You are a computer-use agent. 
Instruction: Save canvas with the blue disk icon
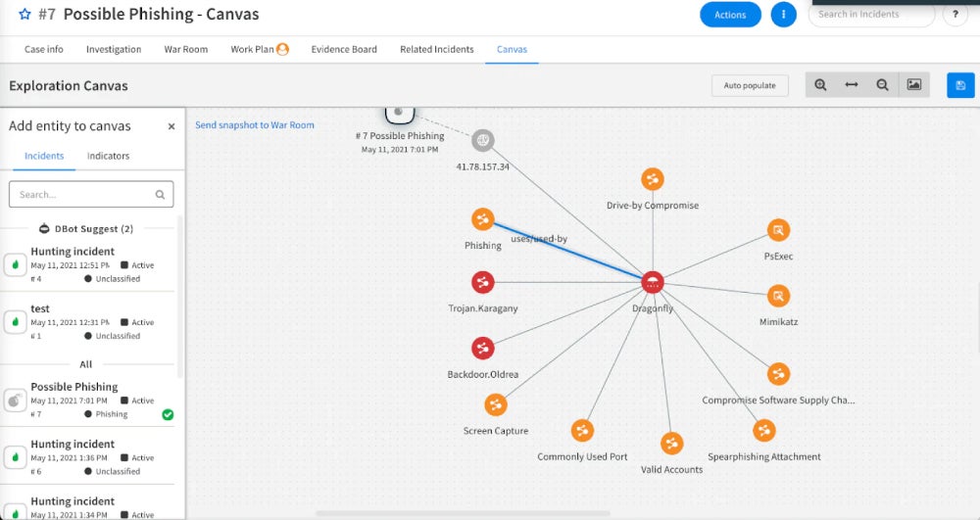tap(960, 85)
